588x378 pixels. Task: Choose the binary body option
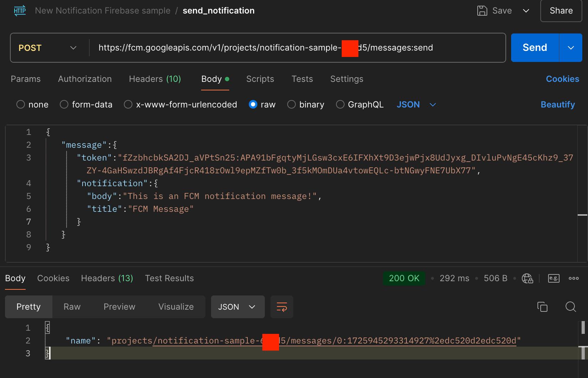(x=292, y=104)
